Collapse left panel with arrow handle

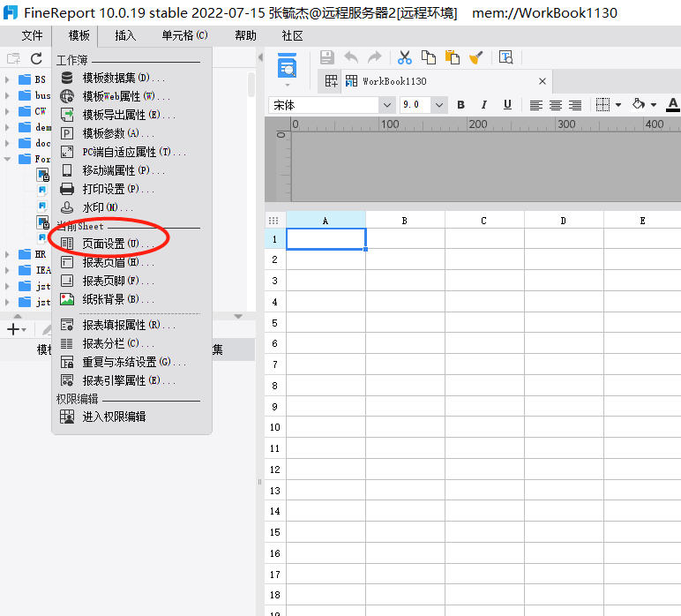point(260,57)
